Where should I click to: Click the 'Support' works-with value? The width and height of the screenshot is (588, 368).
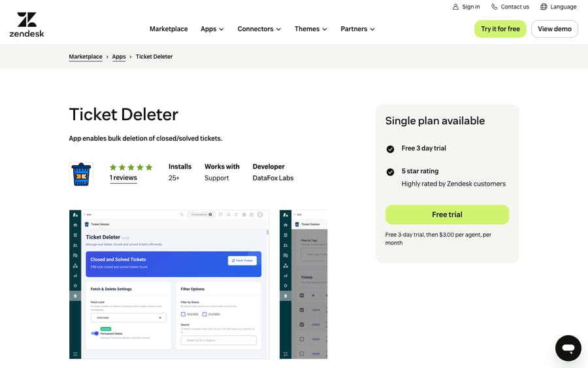coord(217,178)
